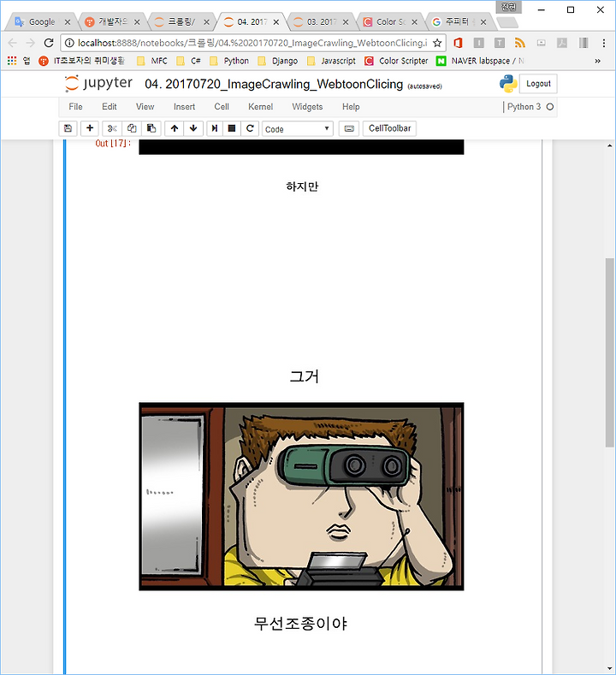Open the Insert menu
Screen dimensions: 616x675
click(x=184, y=107)
